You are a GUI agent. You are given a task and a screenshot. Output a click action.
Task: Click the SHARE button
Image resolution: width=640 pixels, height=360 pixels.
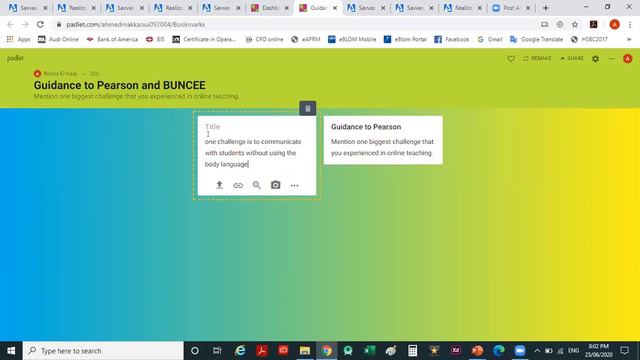[x=571, y=58]
